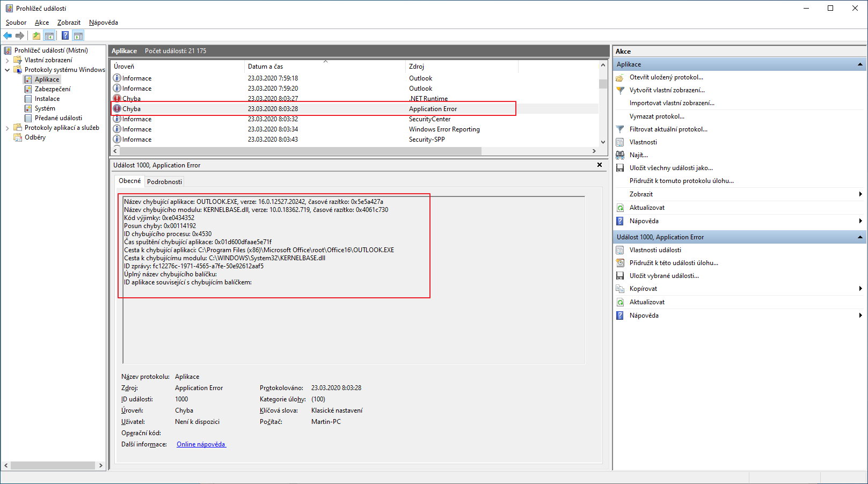Collapse the Aplikace section in the Akce pane
This screenshot has height=484, width=868.
pos(860,64)
